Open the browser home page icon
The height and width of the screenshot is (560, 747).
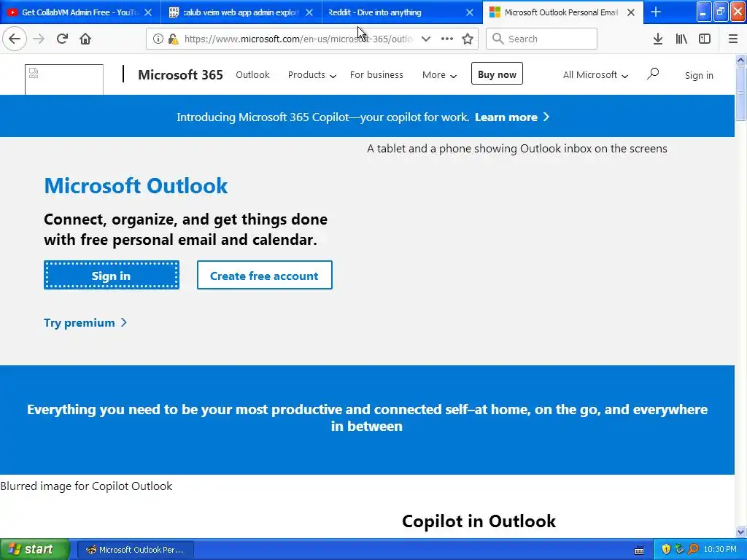coord(85,39)
